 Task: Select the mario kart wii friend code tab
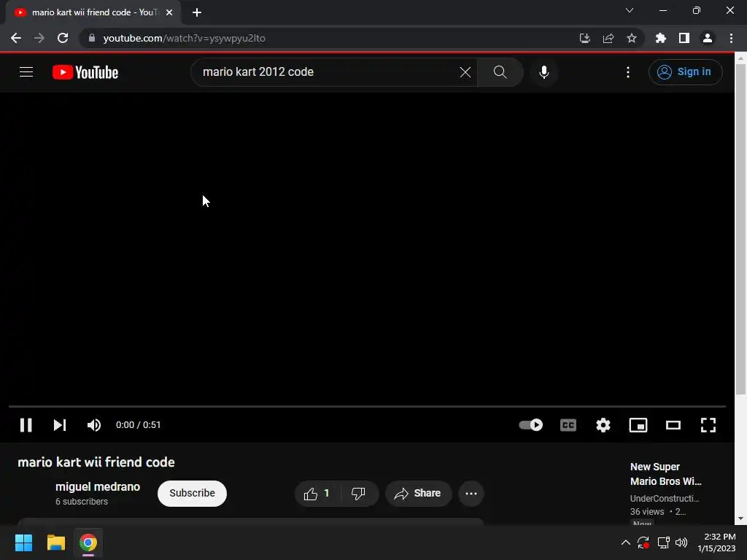click(x=93, y=12)
